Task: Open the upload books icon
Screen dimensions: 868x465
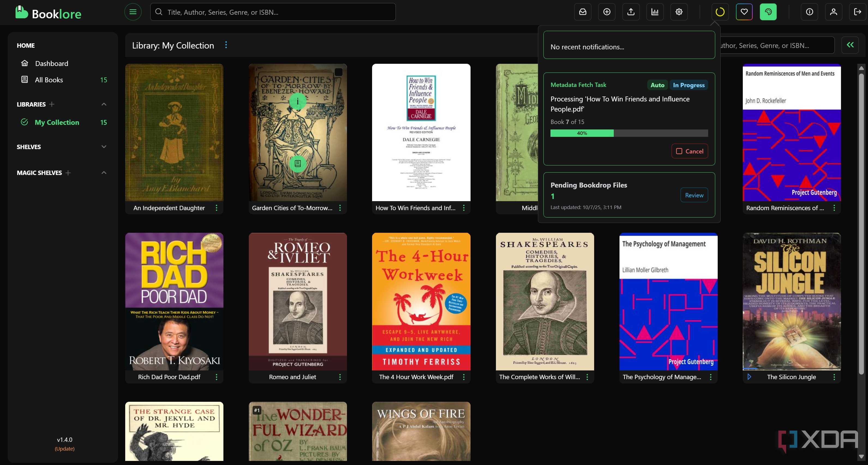Action: [631, 12]
